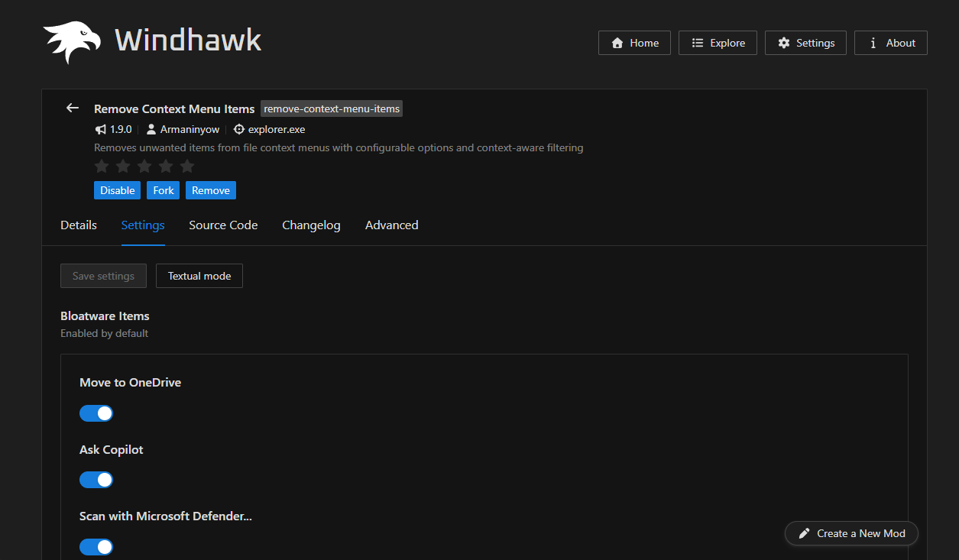The width and height of the screenshot is (959, 560).
Task: Click the author person icon
Action: pos(151,129)
